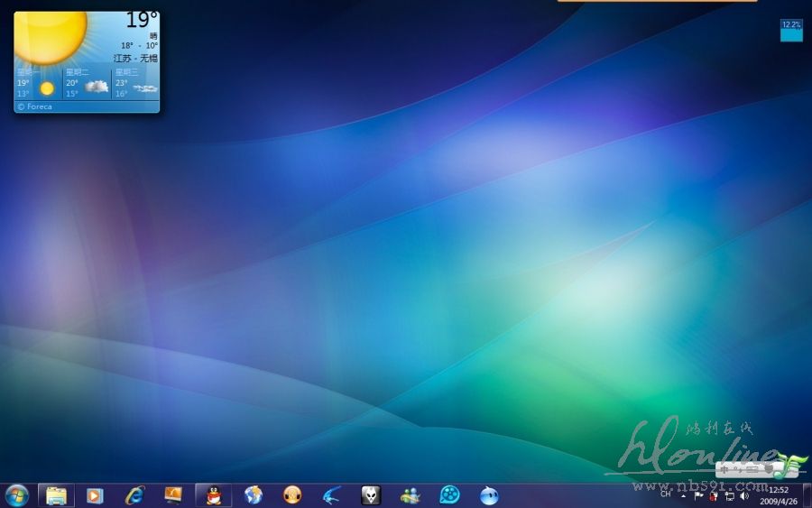This screenshot has height=508, width=812.
Task: Open Windows Explorer from the taskbar
Action: pyautogui.click(x=56, y=494)
